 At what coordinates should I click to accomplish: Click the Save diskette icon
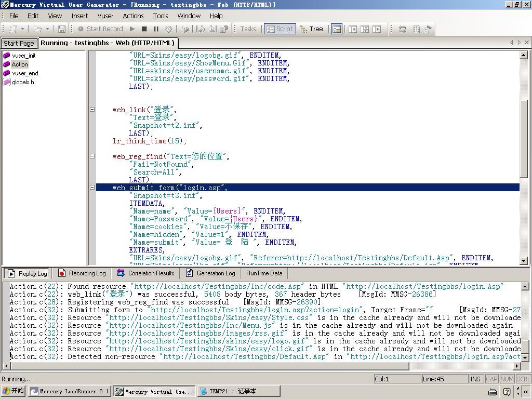[x=61, y=29]
